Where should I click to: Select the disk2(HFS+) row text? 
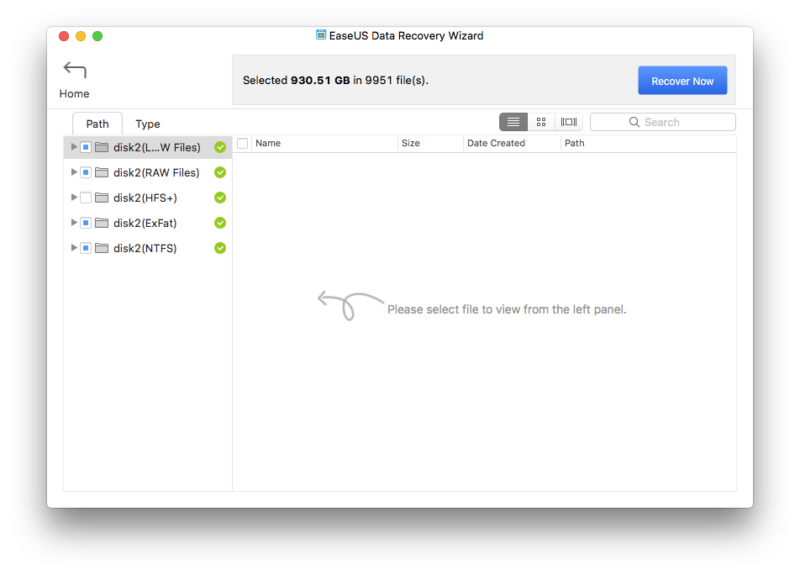145,198
